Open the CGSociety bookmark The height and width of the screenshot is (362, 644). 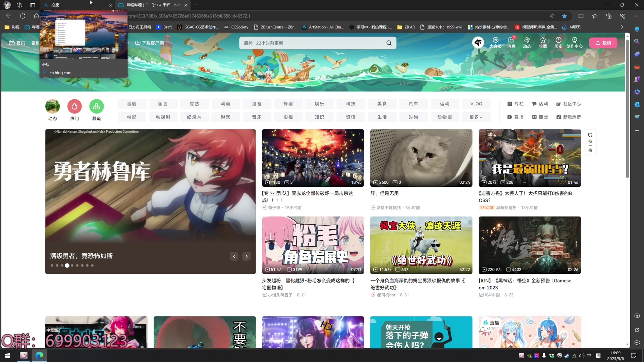pos(236,27)
